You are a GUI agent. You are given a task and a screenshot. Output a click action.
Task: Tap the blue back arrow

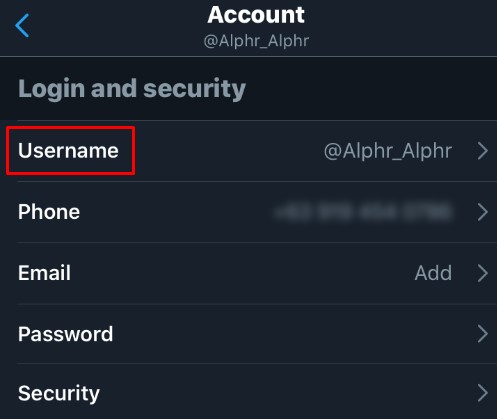22,26
